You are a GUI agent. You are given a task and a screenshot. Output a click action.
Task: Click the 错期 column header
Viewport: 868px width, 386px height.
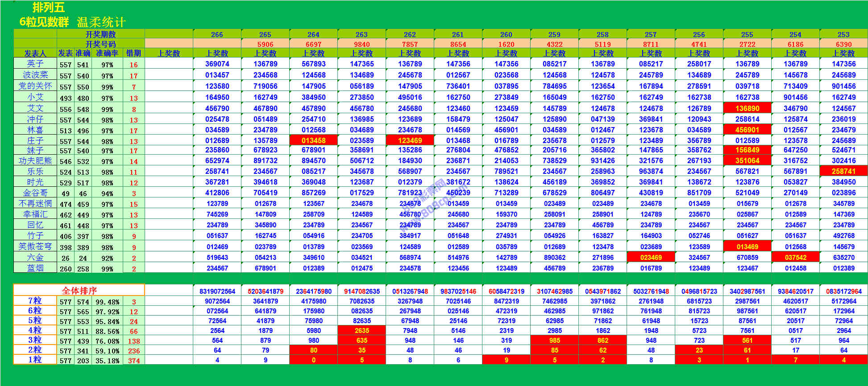click(133, 53)
